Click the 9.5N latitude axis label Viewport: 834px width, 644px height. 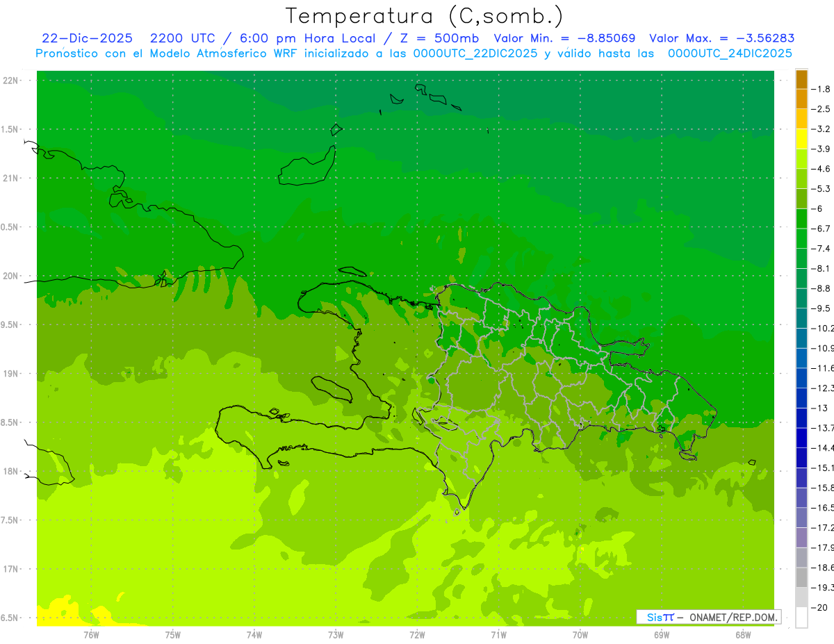coord(10,324)
